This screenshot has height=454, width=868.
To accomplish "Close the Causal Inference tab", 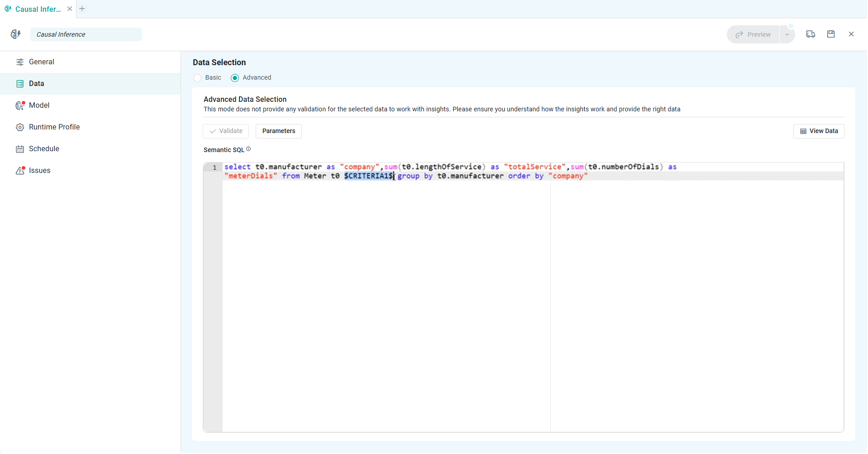I will pyautogui.click(x=70, y=9).
